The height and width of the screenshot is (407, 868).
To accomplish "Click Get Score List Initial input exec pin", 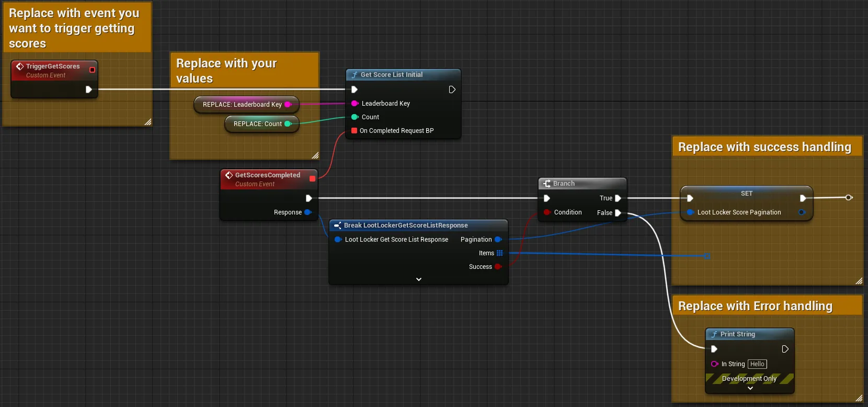I will [355, 89].
